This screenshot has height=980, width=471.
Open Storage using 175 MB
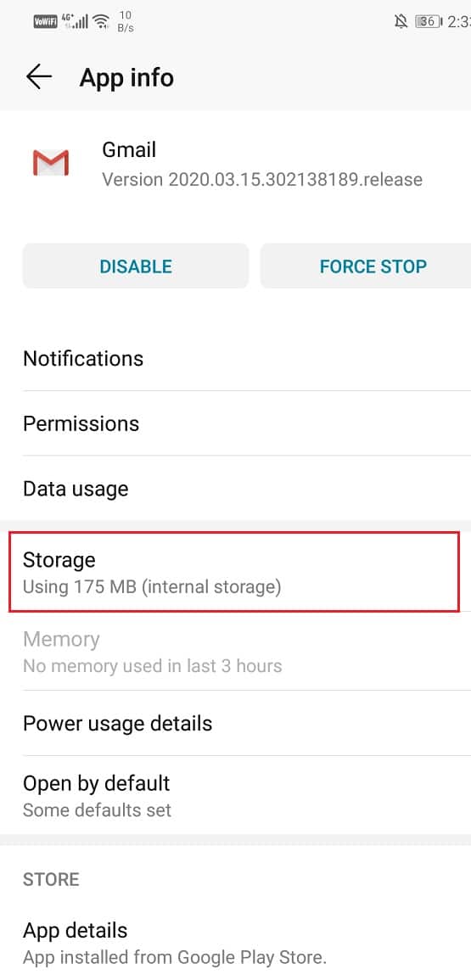[234, 572]
